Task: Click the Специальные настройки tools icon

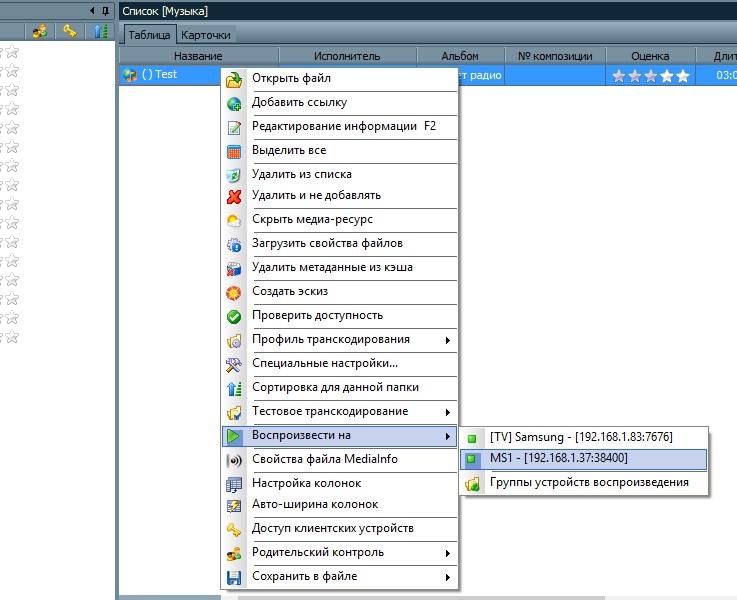Action: click(x=234, y=365)
